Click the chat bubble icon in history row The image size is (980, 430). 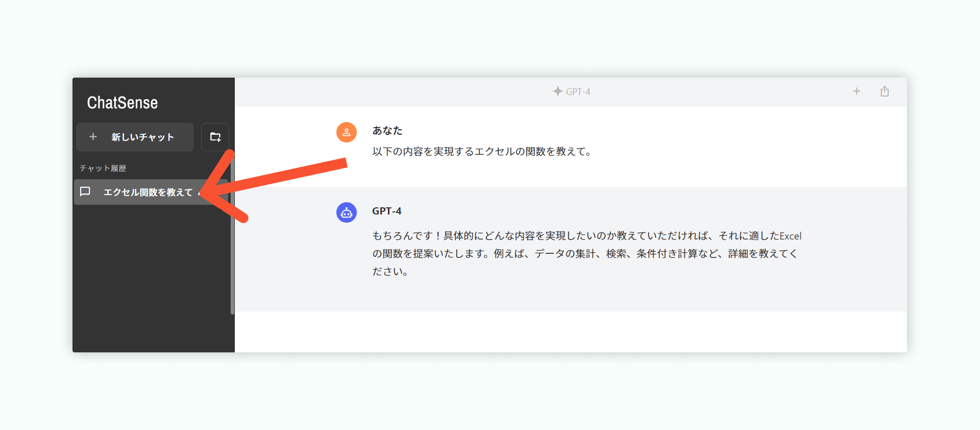click(85, 192)
